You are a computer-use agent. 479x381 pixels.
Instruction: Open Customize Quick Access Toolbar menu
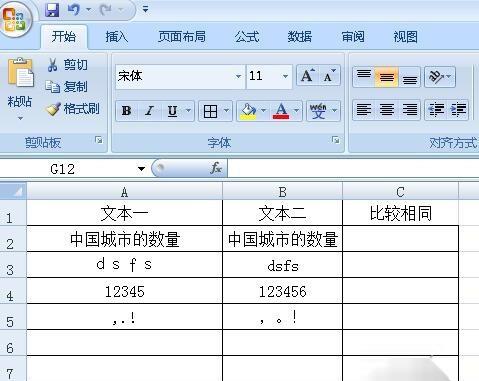(x=145, y=10)
